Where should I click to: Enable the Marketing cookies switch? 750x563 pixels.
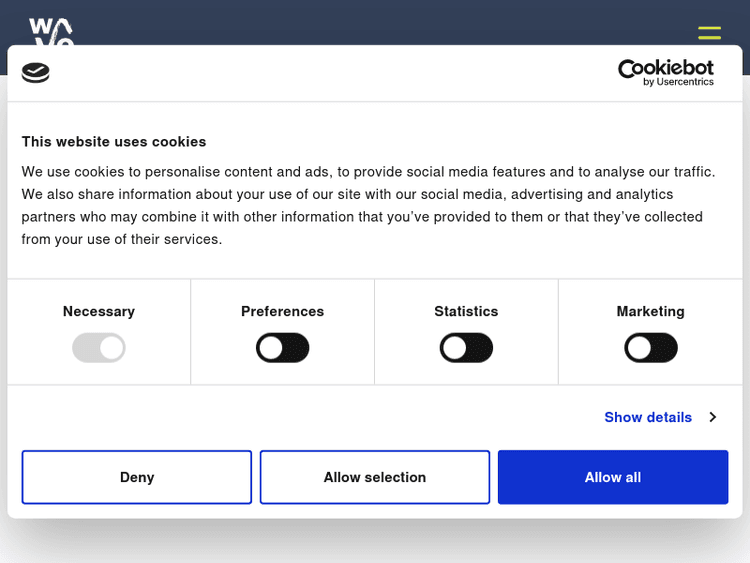click(651, 348)
